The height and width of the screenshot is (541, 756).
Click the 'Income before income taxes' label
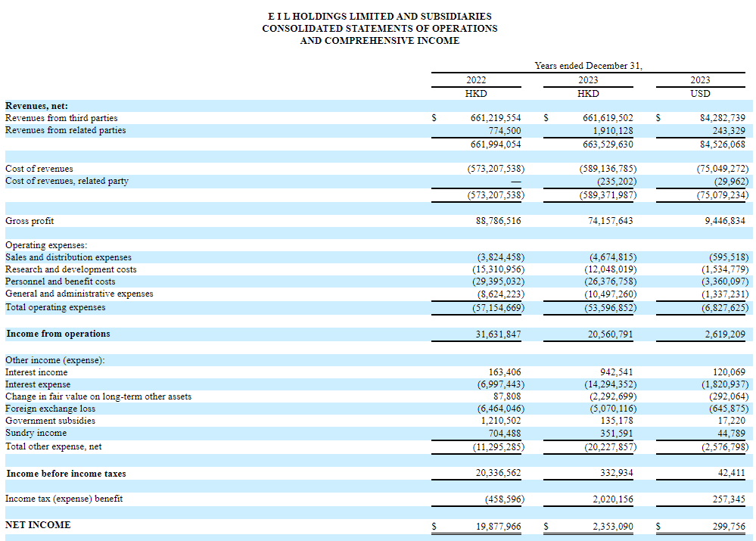point(66,474)
